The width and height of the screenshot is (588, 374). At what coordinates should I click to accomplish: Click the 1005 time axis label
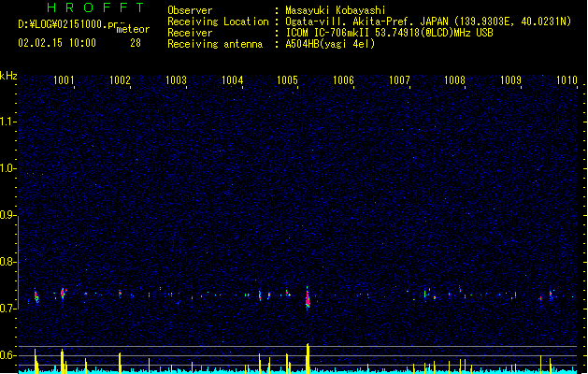pyautogui.click(x=287, y=80)
